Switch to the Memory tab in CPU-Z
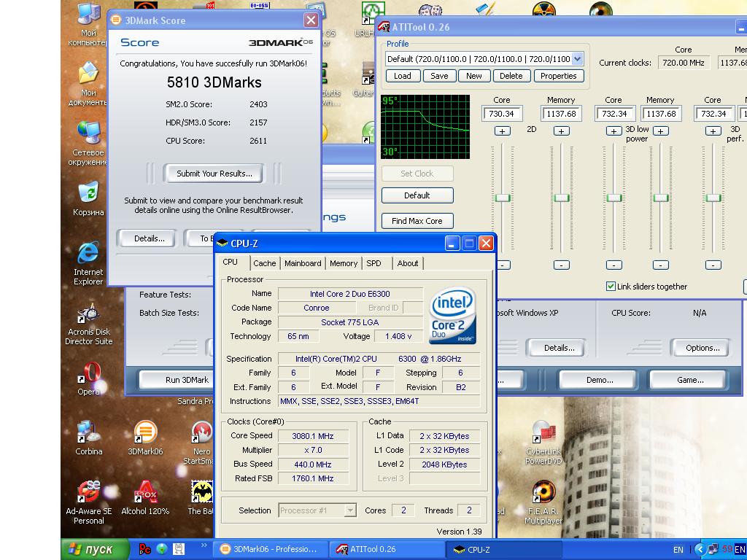The width and height of the screenshot is (747, 560). tap(344, 263)
